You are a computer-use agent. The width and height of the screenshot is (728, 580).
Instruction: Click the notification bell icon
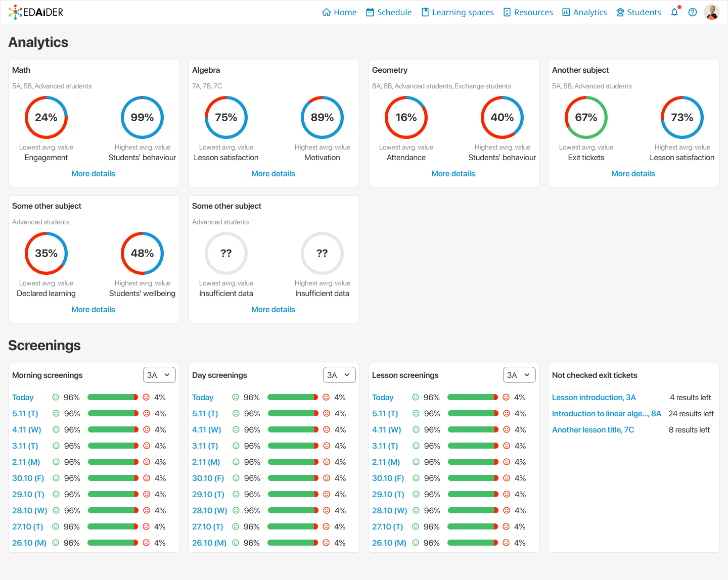[674, 12]
